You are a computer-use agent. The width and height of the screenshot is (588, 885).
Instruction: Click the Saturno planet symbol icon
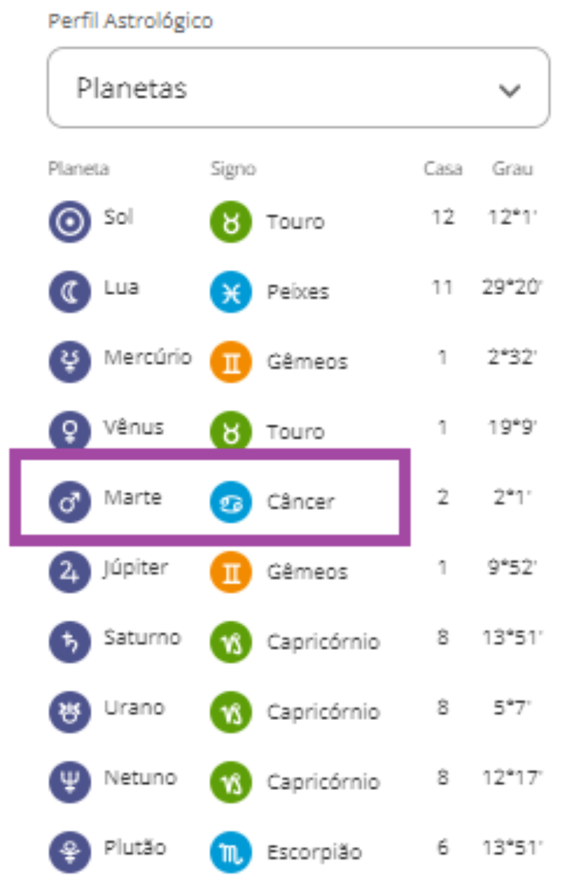(70, 641)
